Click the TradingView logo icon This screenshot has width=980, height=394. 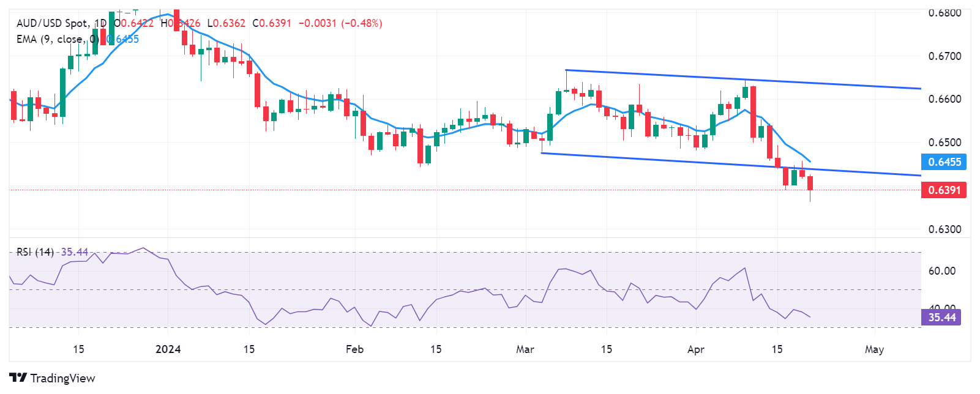(x=18, y=377)
